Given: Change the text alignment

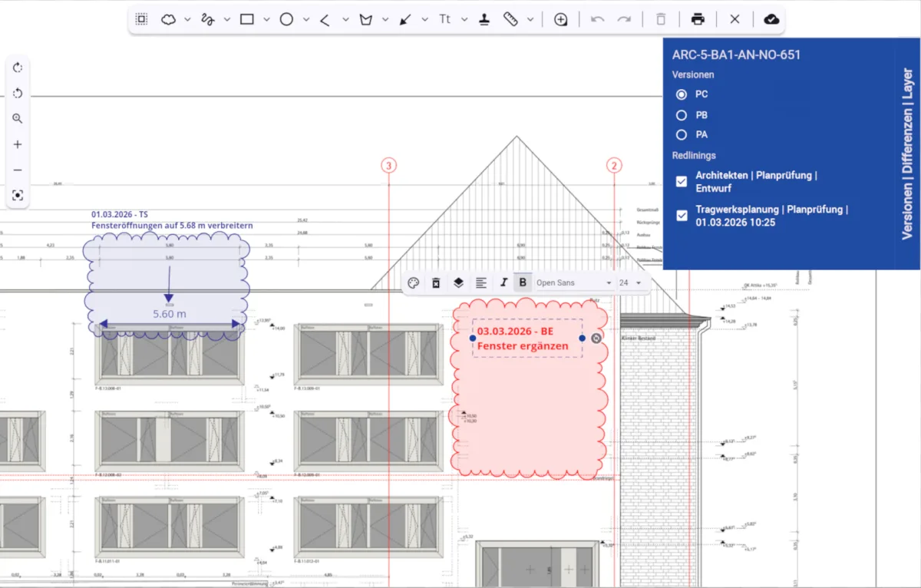Looking at the screenshot, I should click(x=480, y=282).
